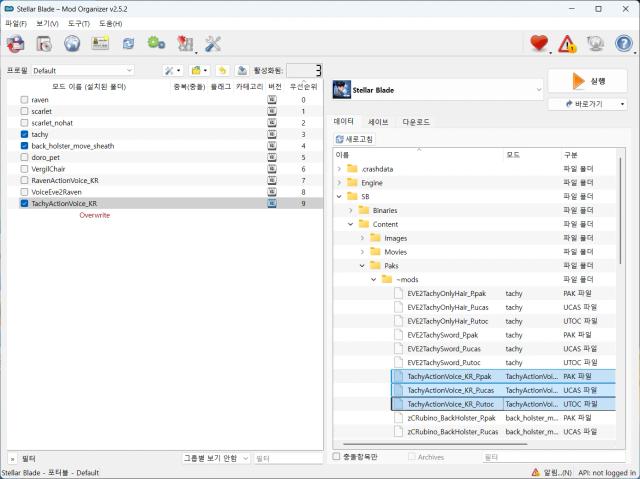Toggle the conflicts only checkbox
Image resolution: width=640 pixels, height=479 pixels.
click(x=336, y=457)
